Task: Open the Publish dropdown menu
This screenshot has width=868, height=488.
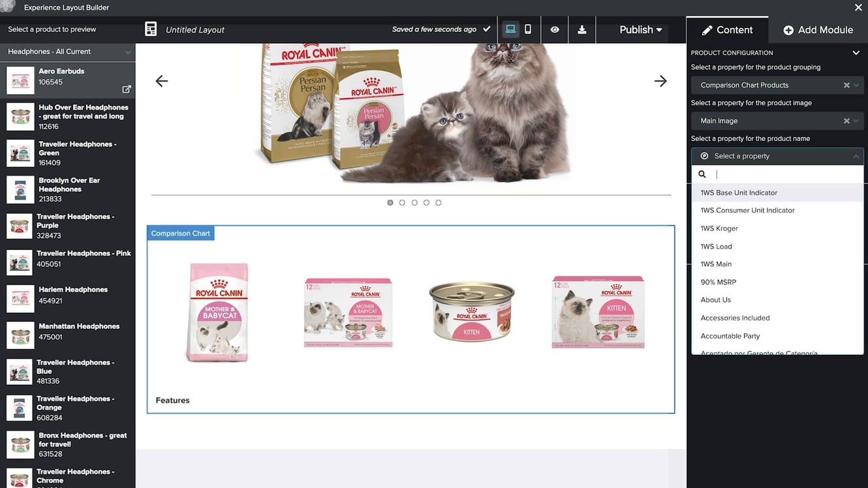Action: point(640,30)
